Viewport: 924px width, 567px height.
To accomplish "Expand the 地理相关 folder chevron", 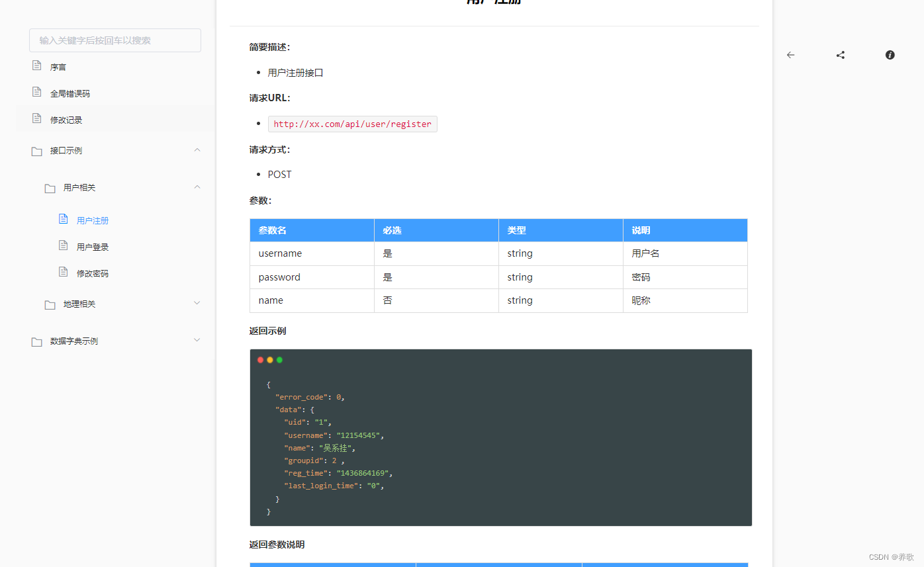I will click(x=197, y=303).
